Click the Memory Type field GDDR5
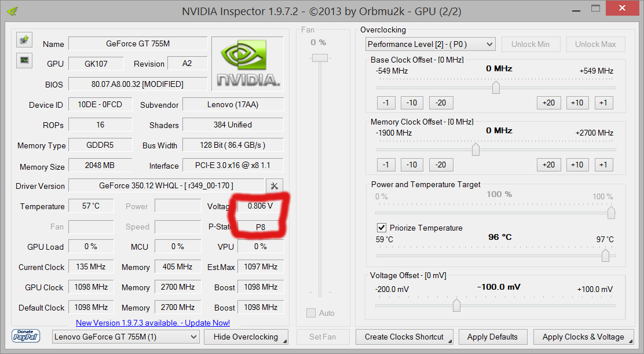This screenshot has height=354, width=644. click(x=100, y=145)
